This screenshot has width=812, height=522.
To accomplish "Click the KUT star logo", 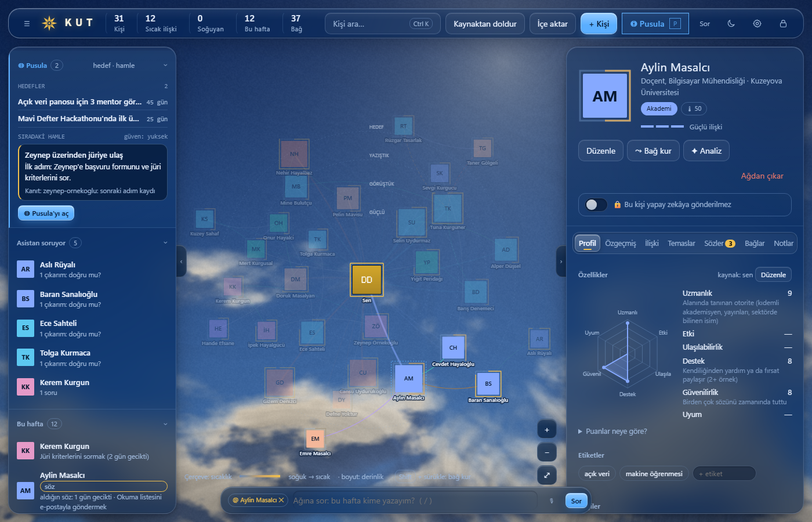I will (x=49, y=23).
